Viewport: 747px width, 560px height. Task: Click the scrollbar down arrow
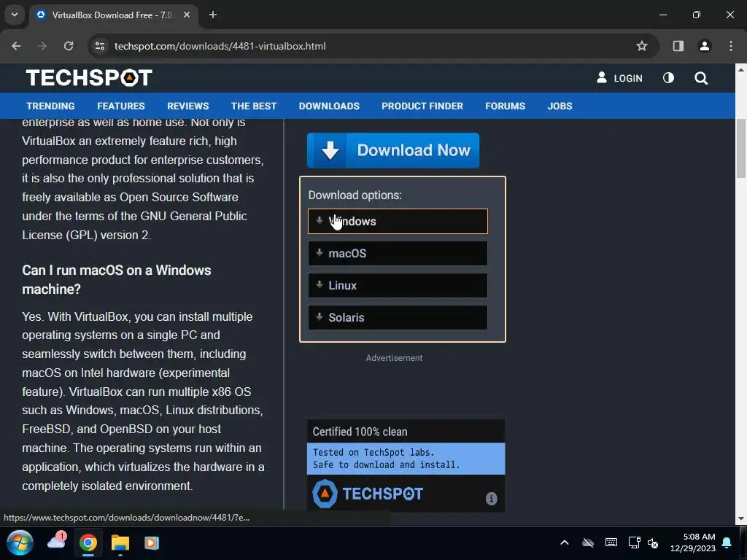[x=741, y=518]
